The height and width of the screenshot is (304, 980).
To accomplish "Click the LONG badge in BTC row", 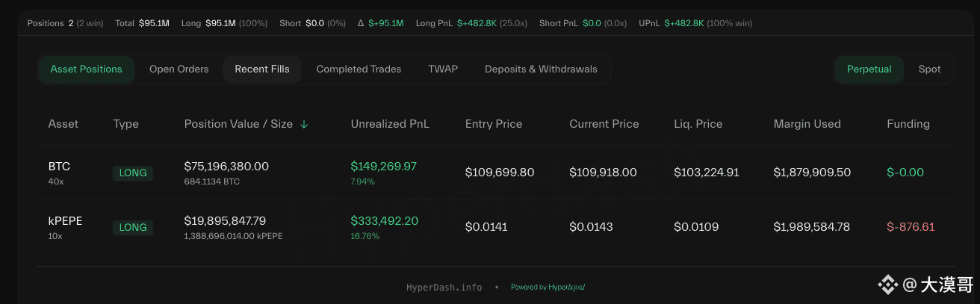I will point(133,173).
